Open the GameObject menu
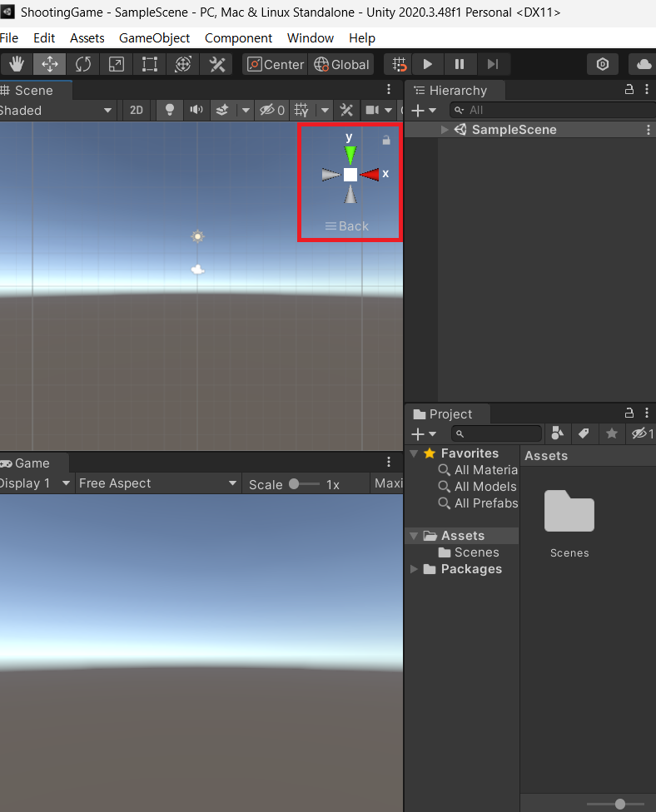656x812 pixels. 154,38
